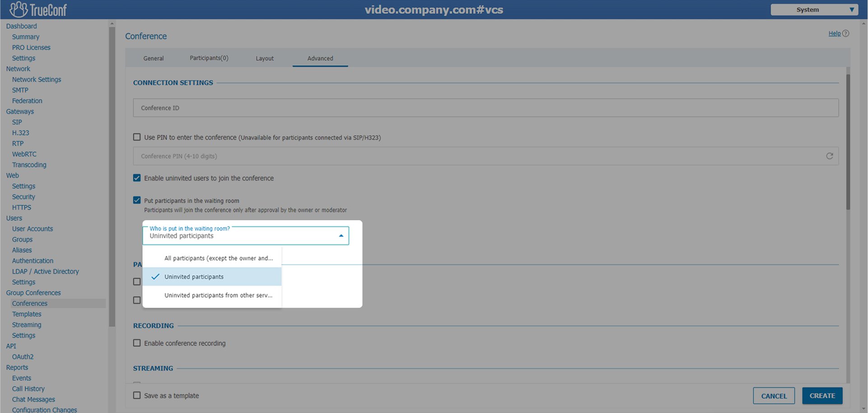Open the Participants(0) tab
868x413 pixels.
(209, 58)
